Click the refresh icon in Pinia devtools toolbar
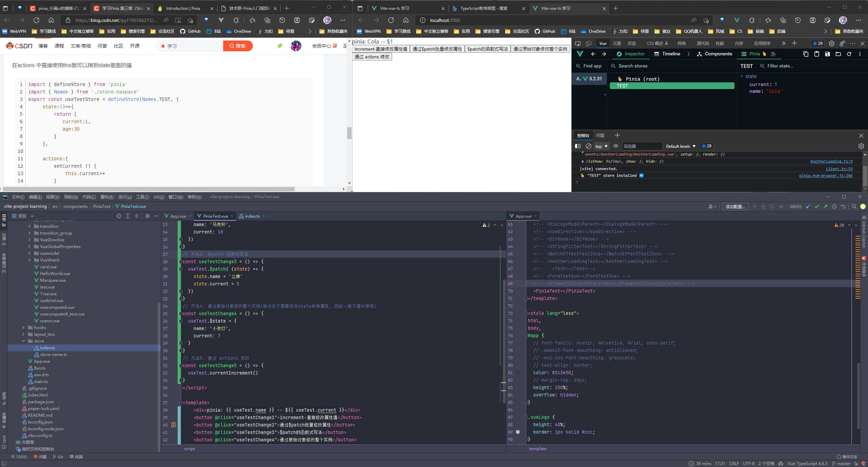The image size is (868, 467). tap(849, 54)
